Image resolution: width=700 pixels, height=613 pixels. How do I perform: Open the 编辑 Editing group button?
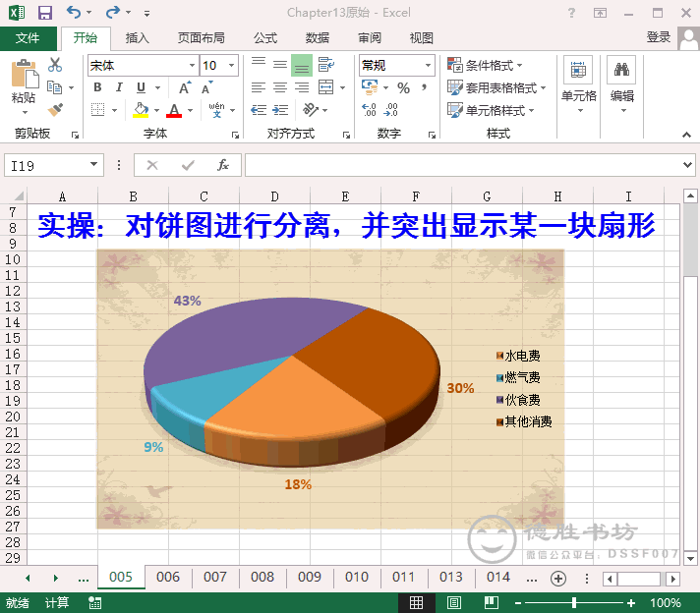[x=622, y=84]
